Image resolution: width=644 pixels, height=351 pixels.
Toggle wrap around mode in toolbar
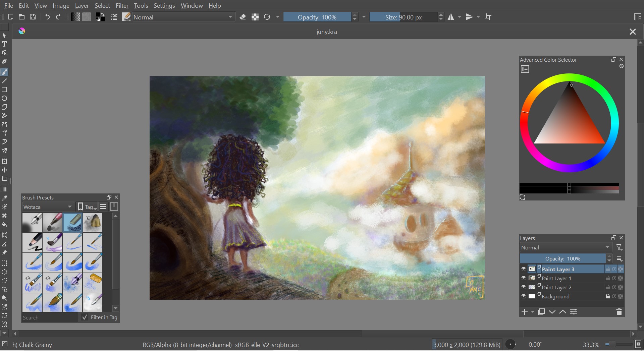pyautogui.click(x=488, y=17)
